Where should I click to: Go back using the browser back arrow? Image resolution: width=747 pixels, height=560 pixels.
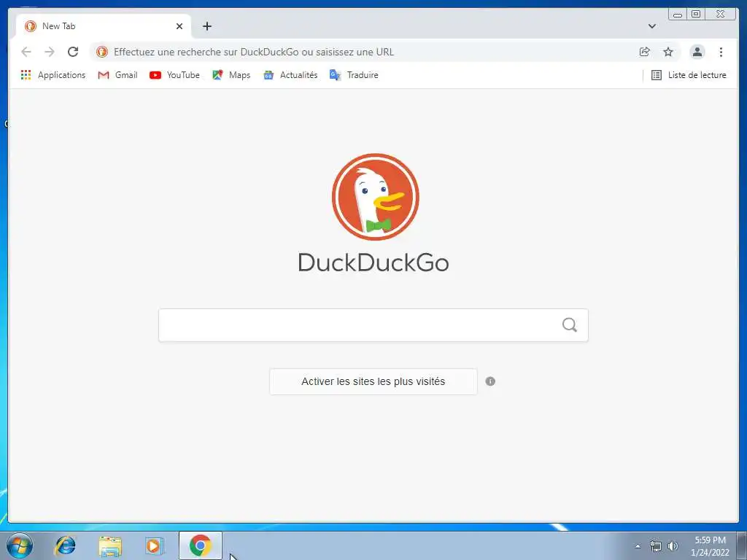tap(26, 52)
